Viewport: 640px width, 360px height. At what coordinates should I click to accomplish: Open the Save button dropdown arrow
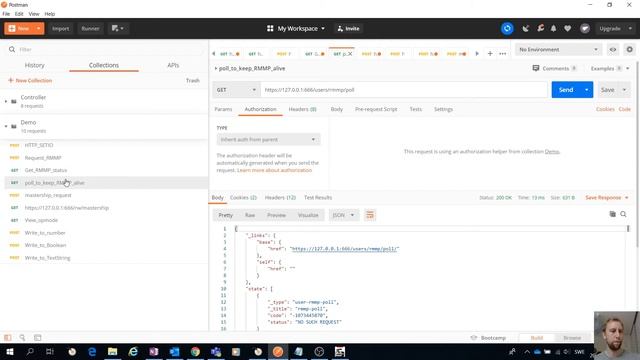coord(624,90)
